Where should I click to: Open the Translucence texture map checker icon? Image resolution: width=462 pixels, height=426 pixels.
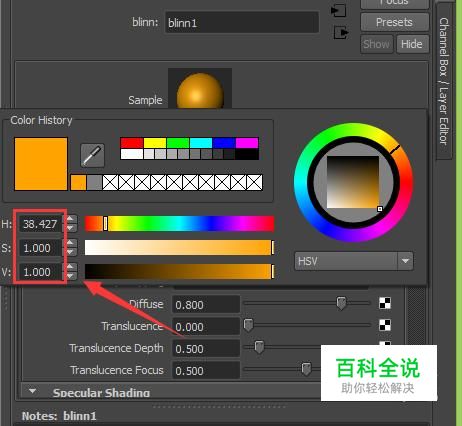click(x=385, y=325)
